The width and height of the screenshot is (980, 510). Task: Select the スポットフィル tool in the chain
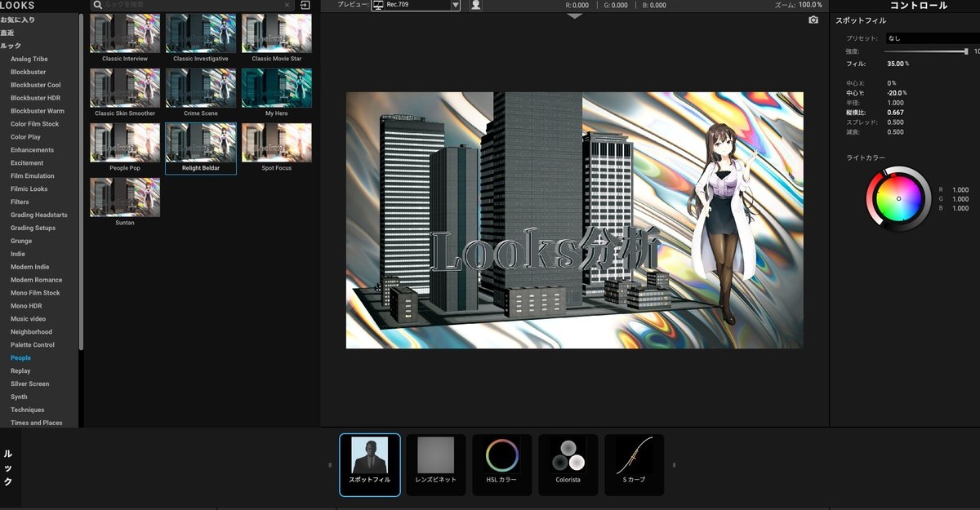click(x=370, y=464)
